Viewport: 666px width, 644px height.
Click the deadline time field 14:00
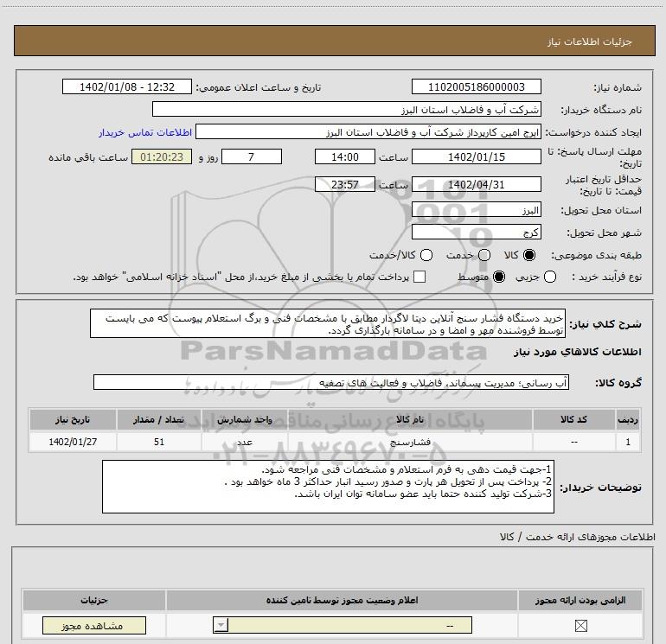pyautogui.click(x=345, y=156)
